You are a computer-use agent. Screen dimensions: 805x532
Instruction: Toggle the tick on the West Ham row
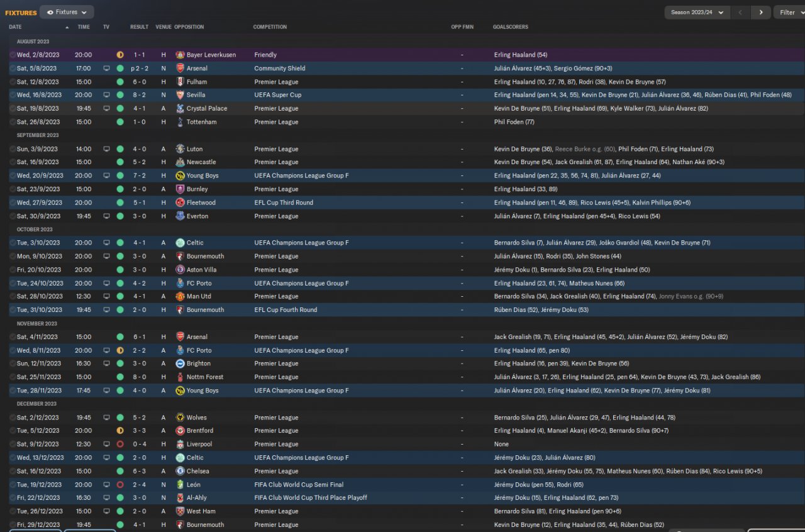tap(13, 511)
